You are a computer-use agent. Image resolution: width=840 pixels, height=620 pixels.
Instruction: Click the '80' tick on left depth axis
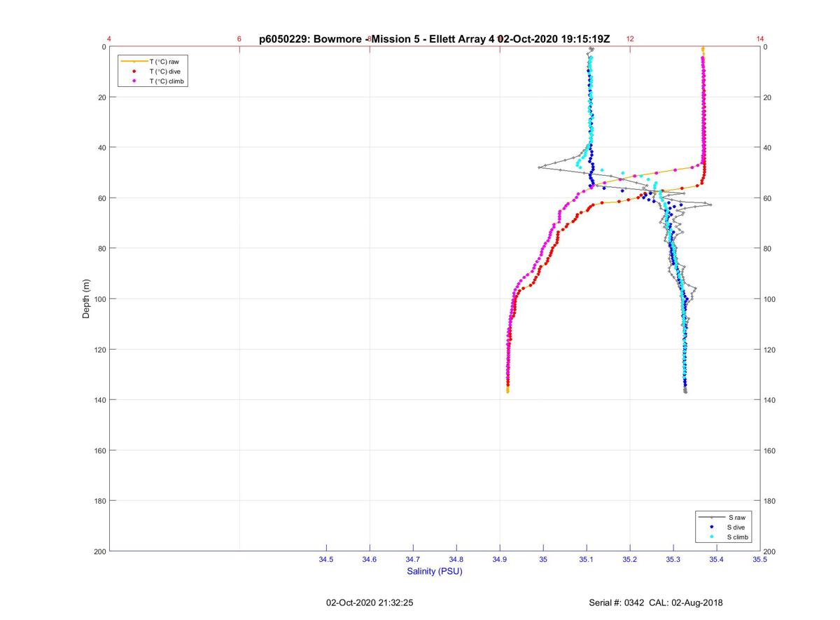101,249
